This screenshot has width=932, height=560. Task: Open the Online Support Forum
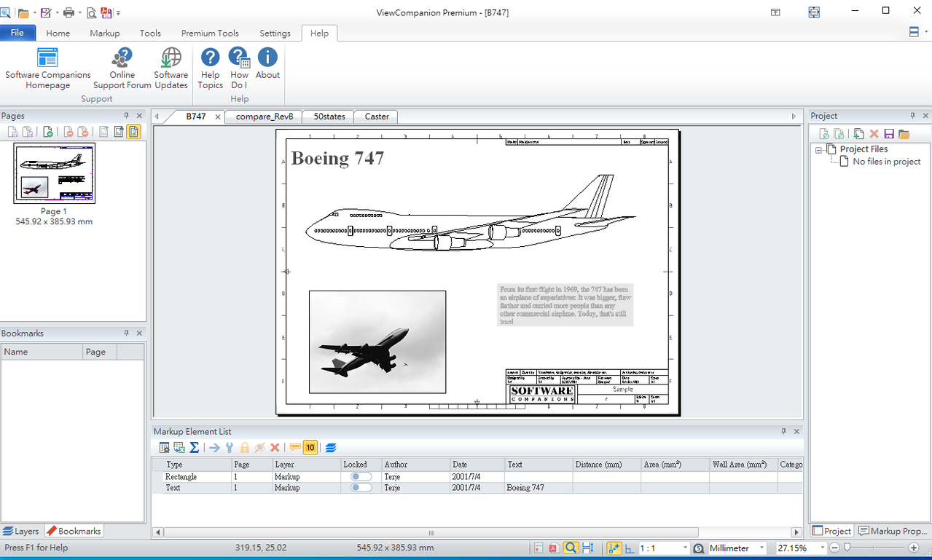pyautogui.click(x=122, y=69)
